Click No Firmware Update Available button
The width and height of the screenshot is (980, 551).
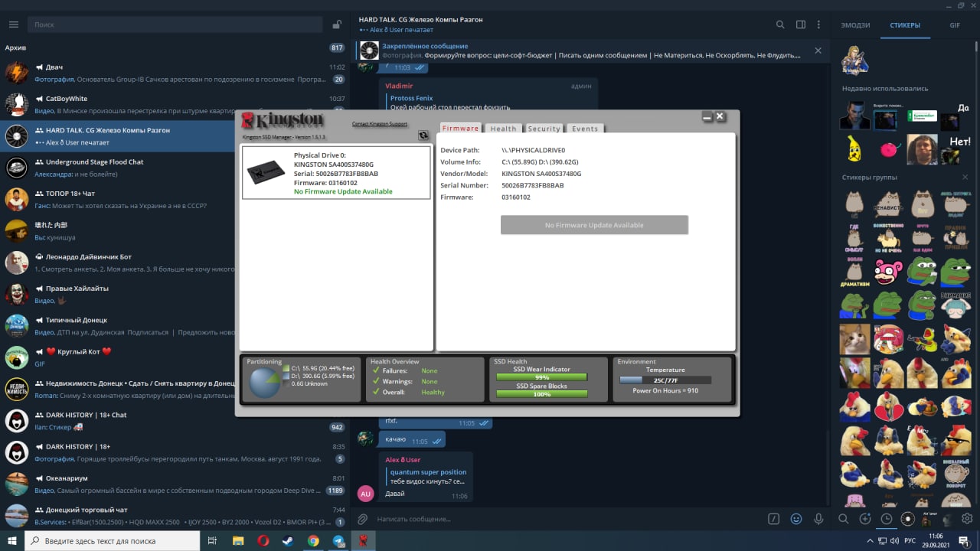tap(594, 225)
